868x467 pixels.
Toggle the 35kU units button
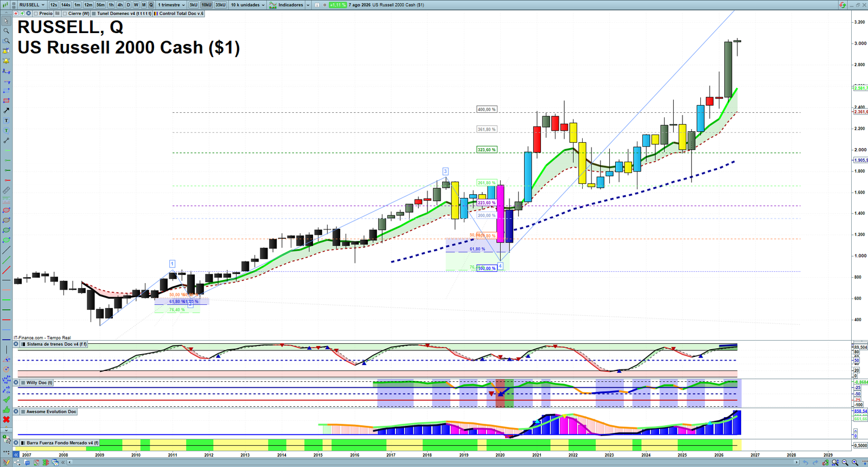[220, 5]
